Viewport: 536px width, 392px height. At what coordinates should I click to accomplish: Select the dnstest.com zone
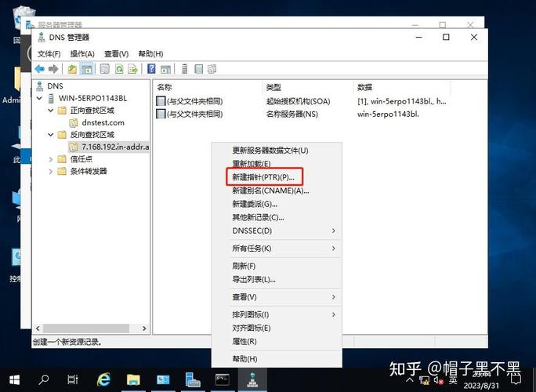(x=103, y=123)
